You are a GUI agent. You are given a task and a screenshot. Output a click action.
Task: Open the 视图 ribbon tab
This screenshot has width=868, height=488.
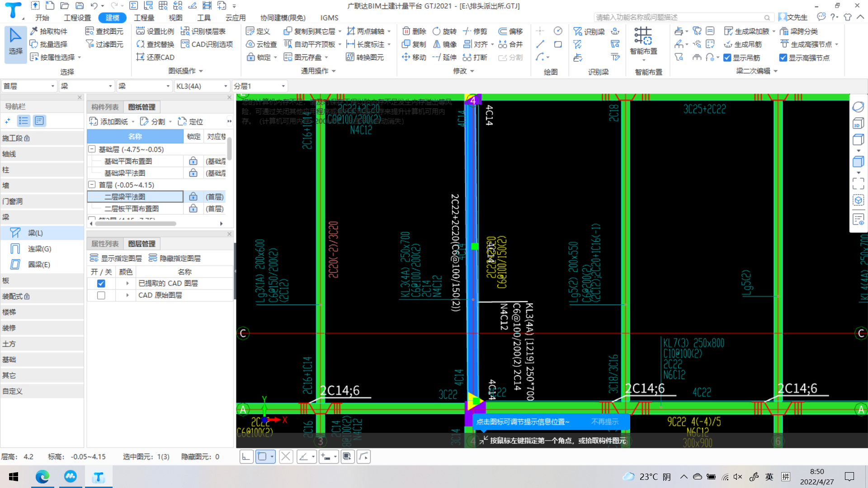175,18
